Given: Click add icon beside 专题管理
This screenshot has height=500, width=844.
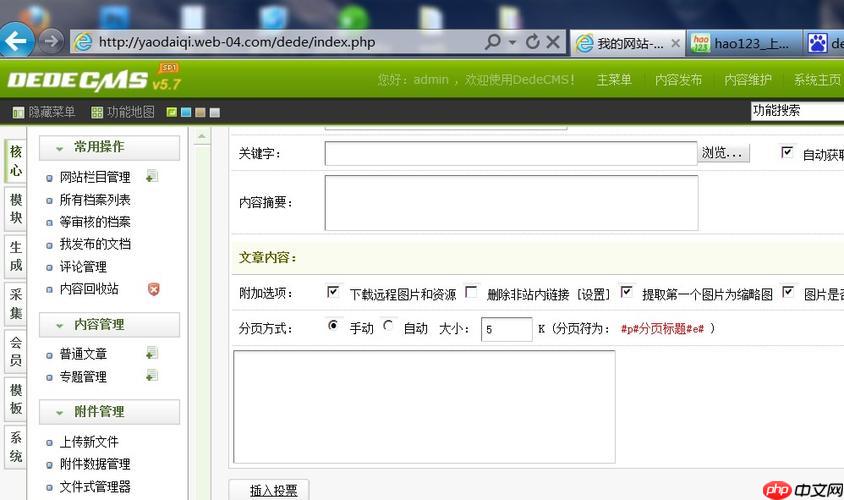Looking at the screenshot, I should pyautogui.click(x=152, y=375).
